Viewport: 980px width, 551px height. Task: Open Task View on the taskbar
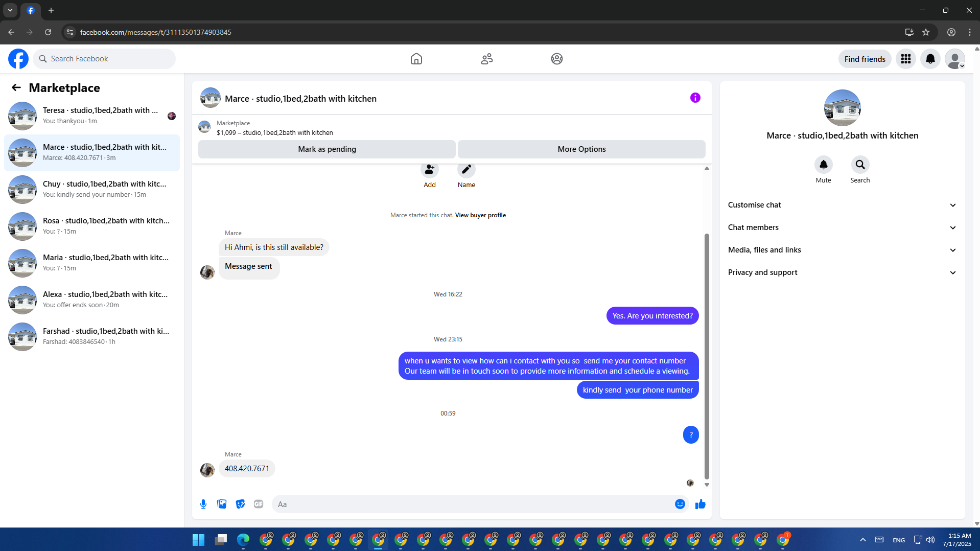click(x=221, y=540)
